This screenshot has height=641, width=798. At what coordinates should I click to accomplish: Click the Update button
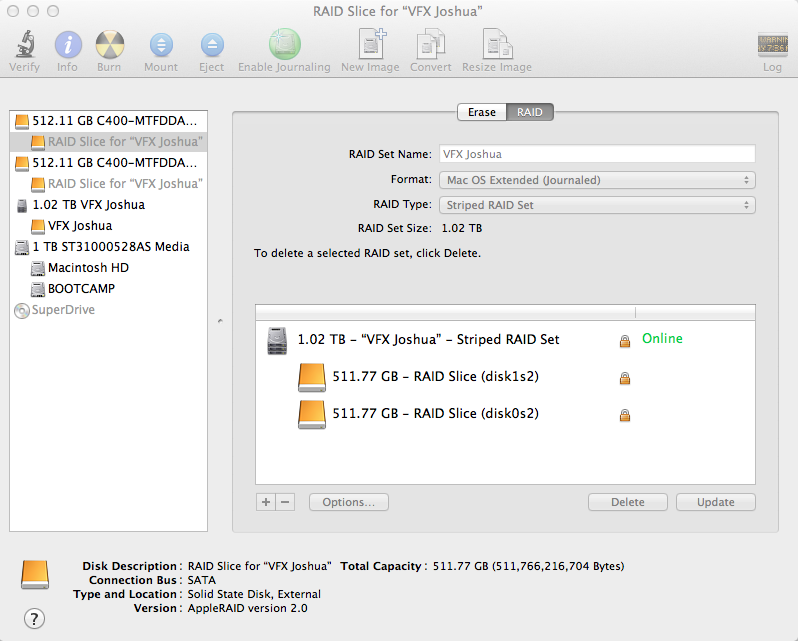(x=716, y=502)
